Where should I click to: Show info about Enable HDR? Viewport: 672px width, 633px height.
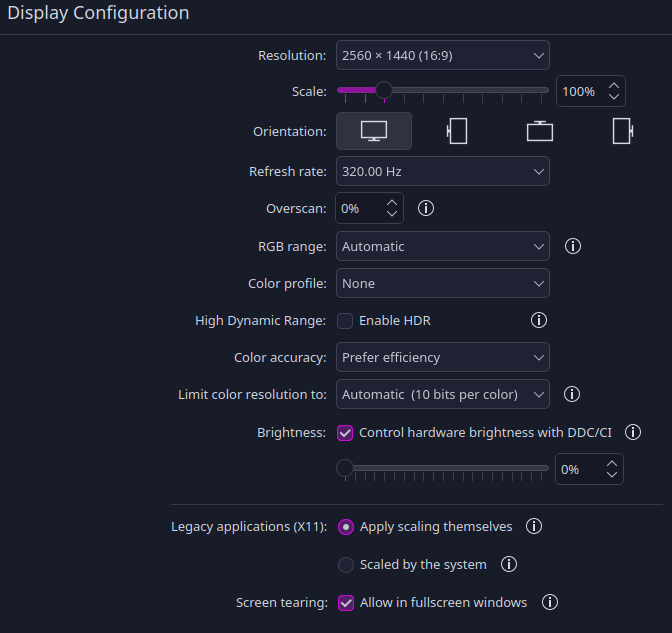539,320
